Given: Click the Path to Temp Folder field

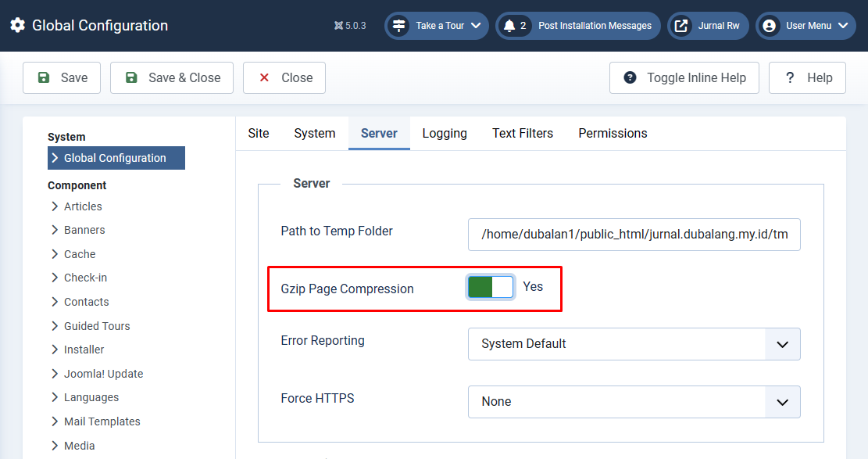Looking at the screenshot, I should coord(634,235).
